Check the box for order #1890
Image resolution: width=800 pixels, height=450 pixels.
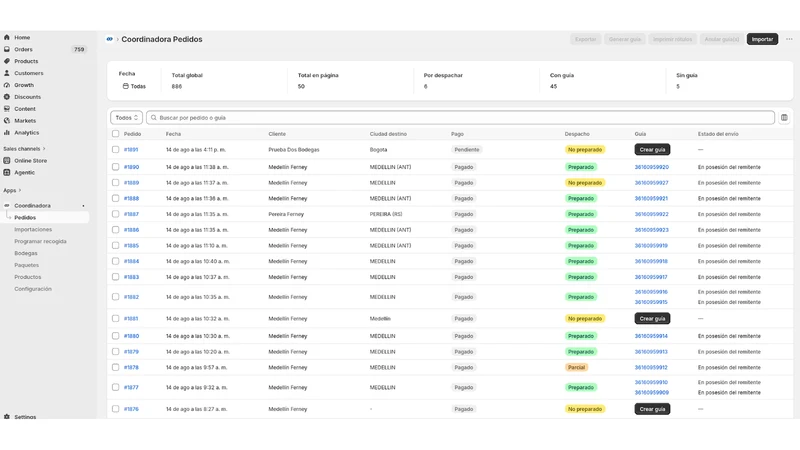(115, 167)
